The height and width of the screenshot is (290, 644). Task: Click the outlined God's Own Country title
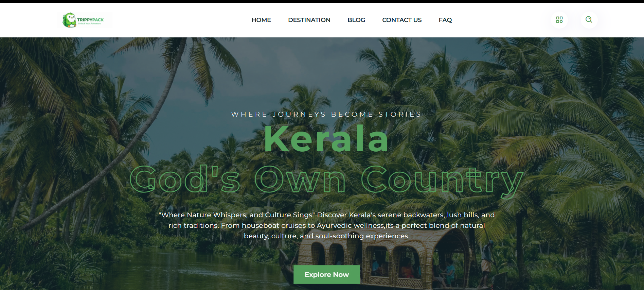click(x=326, y=180)
